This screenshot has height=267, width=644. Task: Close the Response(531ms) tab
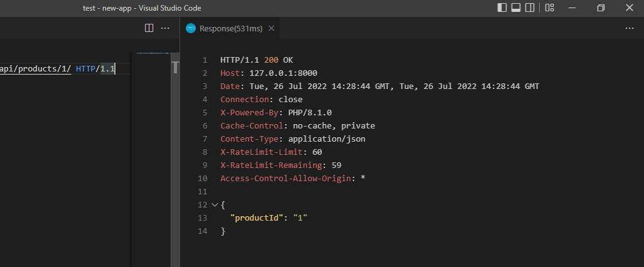pos(271,28)
